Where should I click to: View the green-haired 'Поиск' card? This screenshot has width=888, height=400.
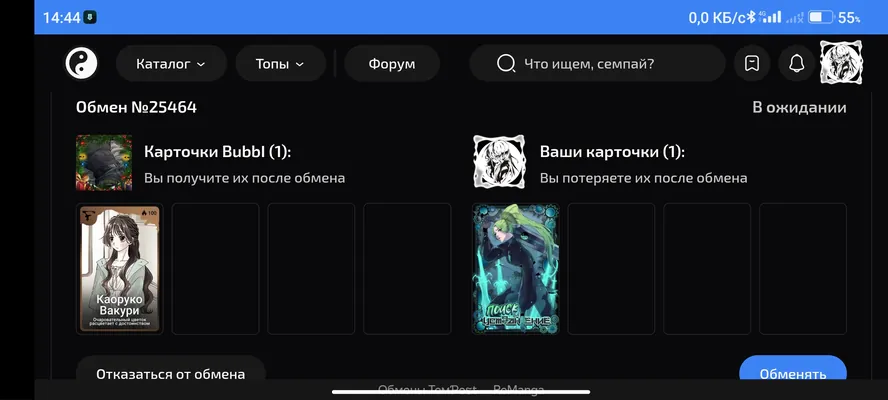(x=515, y=269)
